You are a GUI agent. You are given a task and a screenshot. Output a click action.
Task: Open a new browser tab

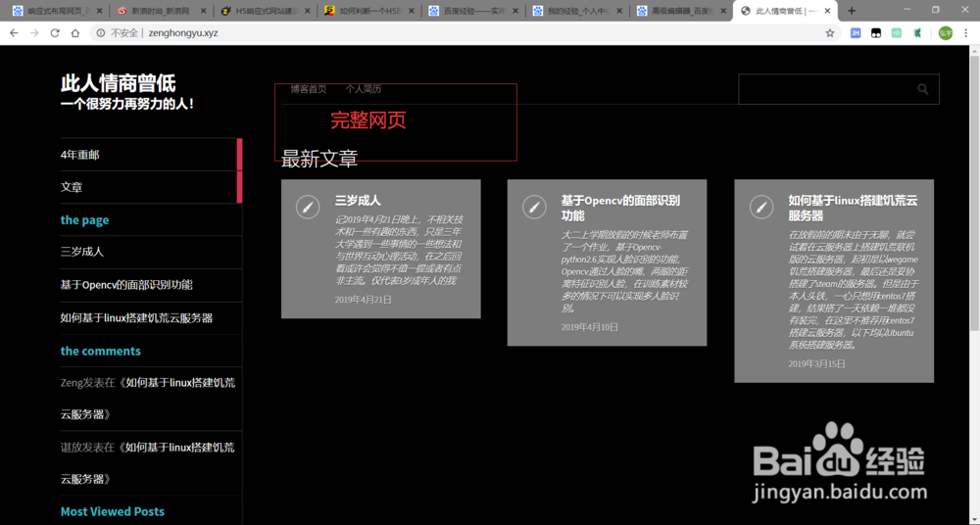click(852, 11)
